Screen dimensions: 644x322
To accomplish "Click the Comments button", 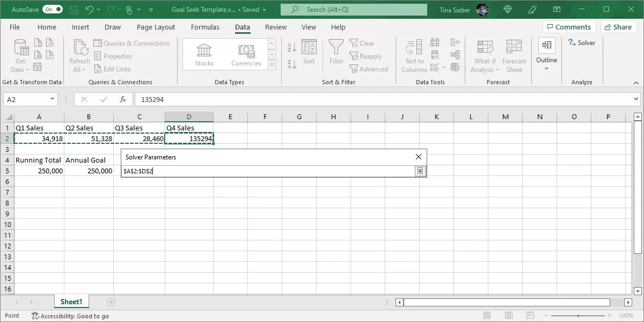I will click(x=569, y=26).
